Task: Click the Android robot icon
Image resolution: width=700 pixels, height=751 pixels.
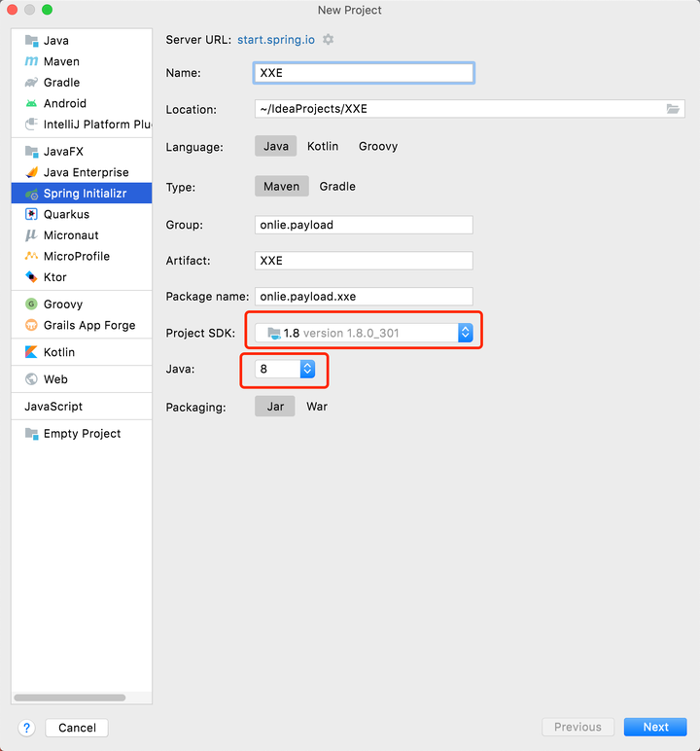Action: (32, 103)
